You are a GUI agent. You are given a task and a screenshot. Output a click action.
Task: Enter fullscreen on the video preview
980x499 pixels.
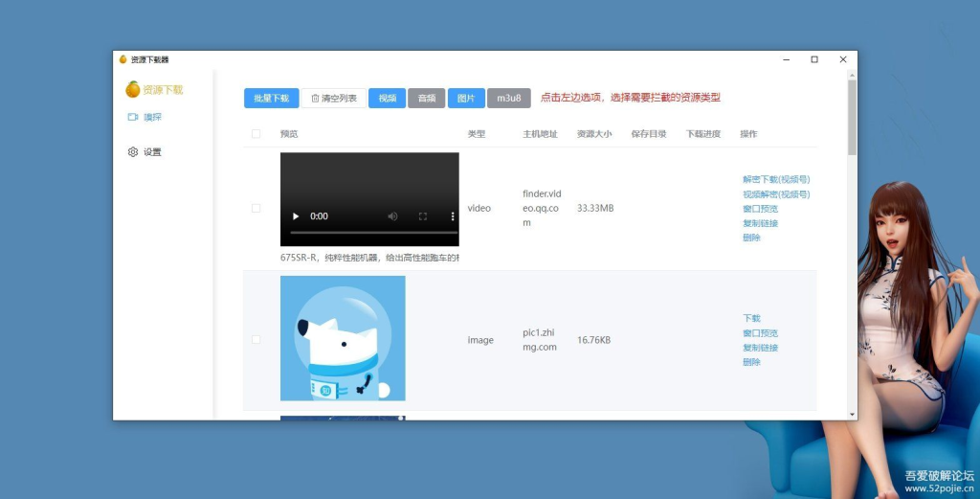point(422,216)
